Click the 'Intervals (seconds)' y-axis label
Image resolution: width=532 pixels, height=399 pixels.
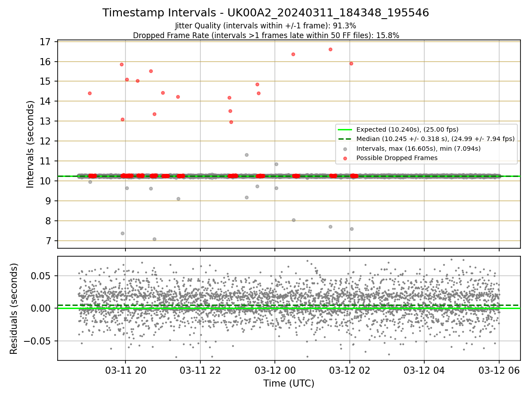click(x=30, y=144)
